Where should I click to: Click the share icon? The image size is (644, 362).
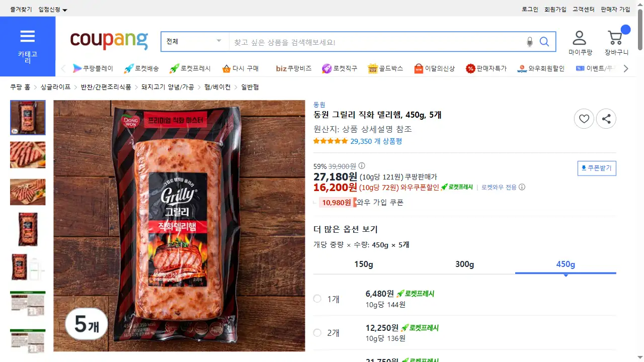click(606, 119)
